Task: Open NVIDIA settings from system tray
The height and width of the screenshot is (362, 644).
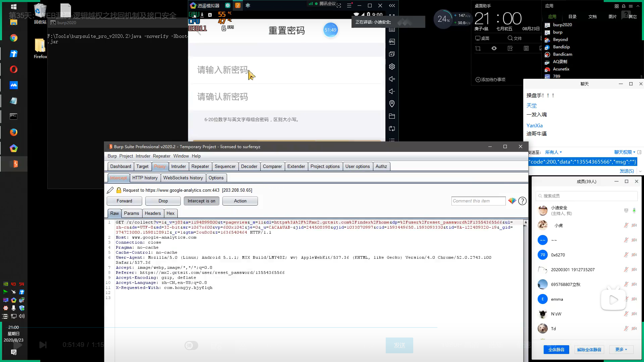Action: [6, 284]
